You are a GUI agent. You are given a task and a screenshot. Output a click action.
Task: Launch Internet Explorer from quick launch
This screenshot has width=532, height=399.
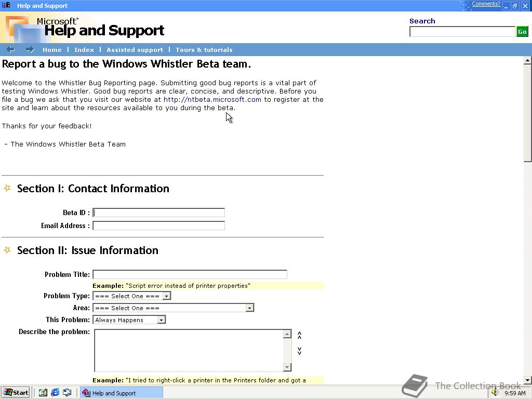55,393
